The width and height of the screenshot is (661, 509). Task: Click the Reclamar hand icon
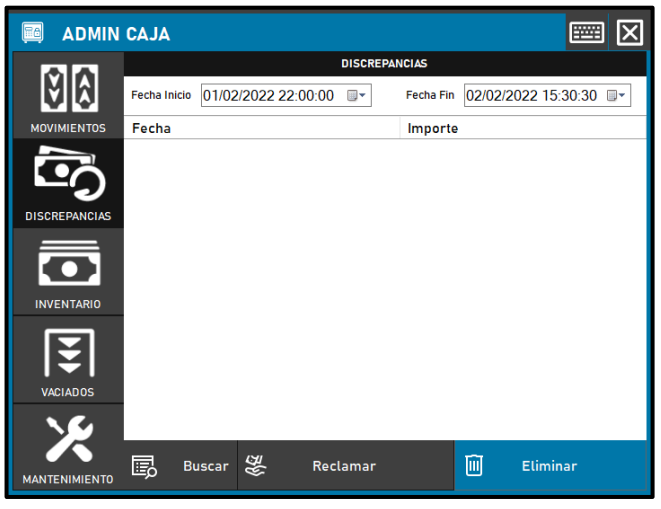[x=254, y=465]
